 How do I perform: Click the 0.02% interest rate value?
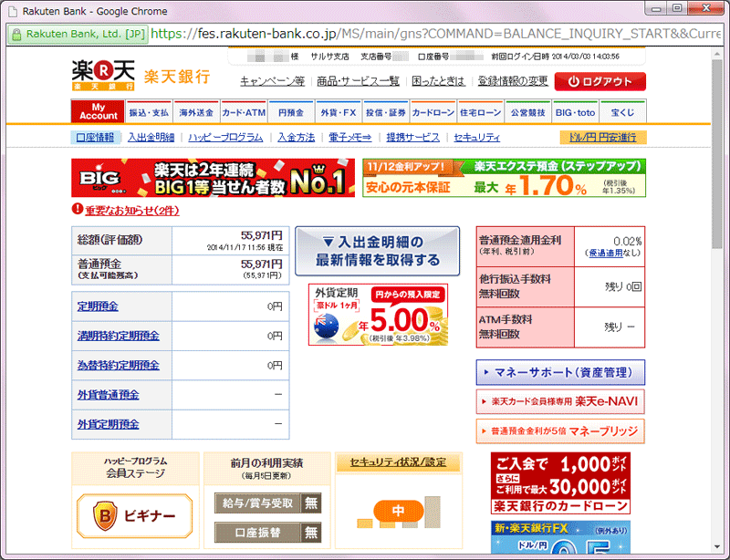coord(627,241)
